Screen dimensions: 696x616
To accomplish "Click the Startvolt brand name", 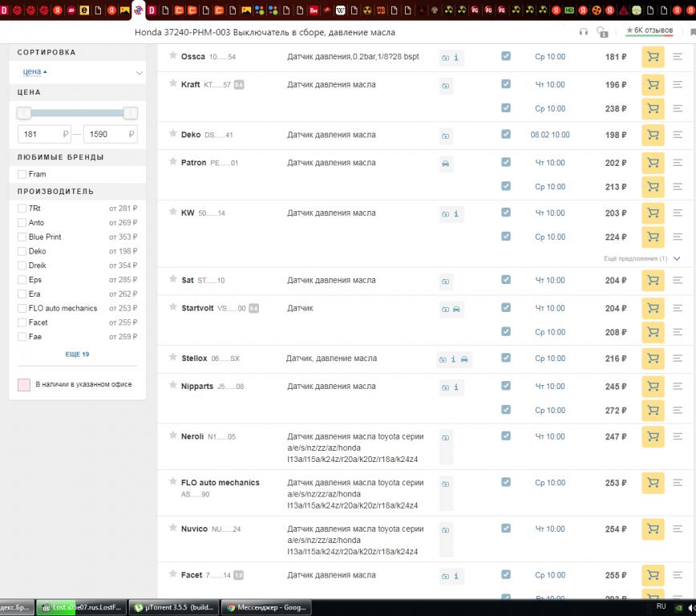I will (197, 308).
